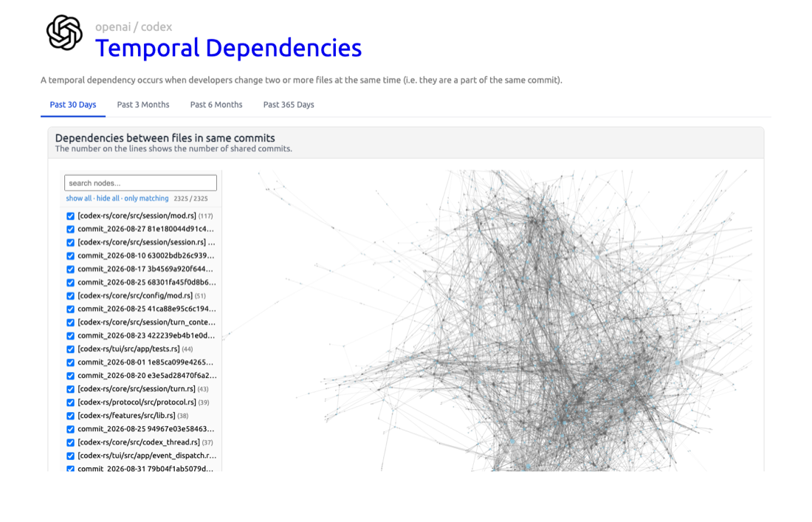The height and width of the screenshot is (522, 812).
Task: Switch to the Past 365 Days tab
Action: click(289, 105)
